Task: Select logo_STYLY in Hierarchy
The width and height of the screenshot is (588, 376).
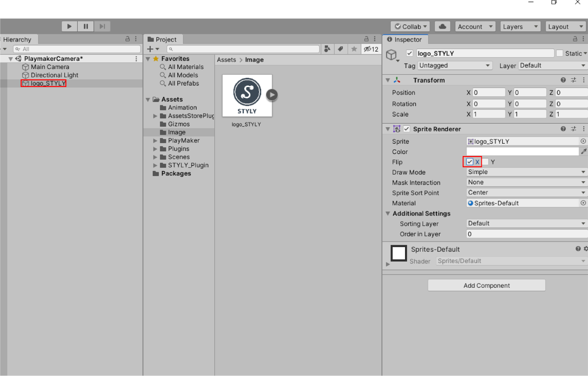Action: click(44, 83)
